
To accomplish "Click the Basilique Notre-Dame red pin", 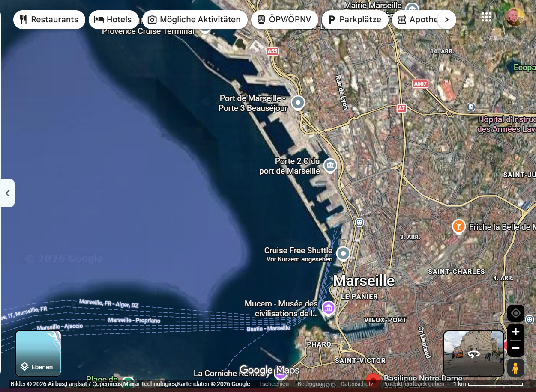I will pyautogui.click(x=373, y=379).
